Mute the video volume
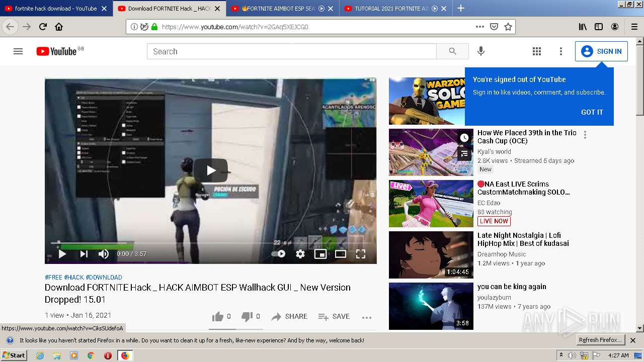644x362 pixels. 104,254
